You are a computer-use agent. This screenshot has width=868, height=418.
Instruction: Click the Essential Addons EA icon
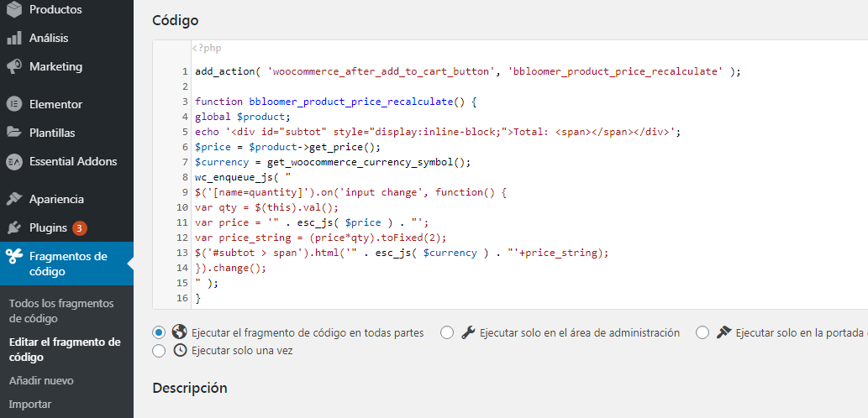(14, 161)
